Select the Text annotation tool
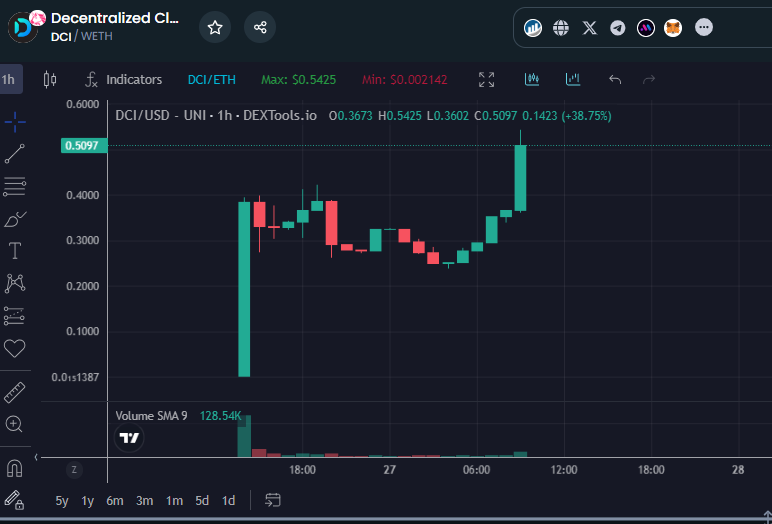Screen dimensions: 772x524 click(15, 251)
